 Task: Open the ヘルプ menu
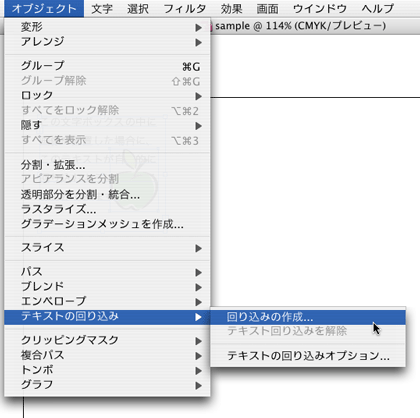[378, 8]
